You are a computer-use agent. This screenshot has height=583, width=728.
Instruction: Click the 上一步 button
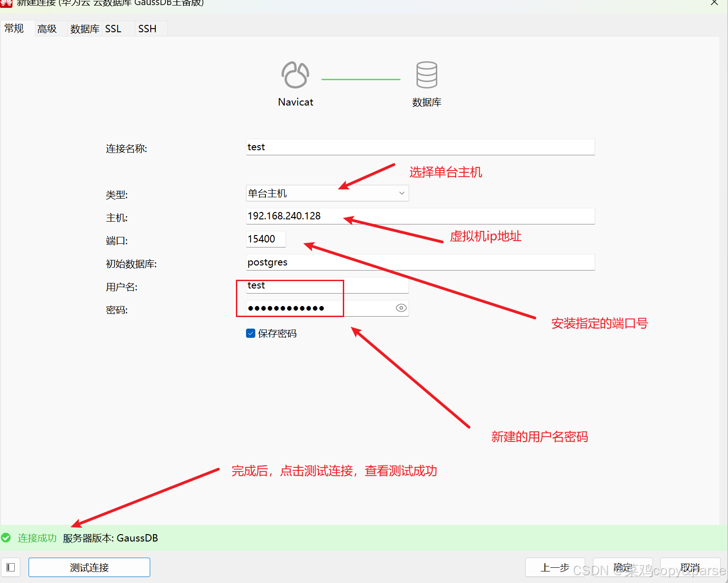point(555,567)
